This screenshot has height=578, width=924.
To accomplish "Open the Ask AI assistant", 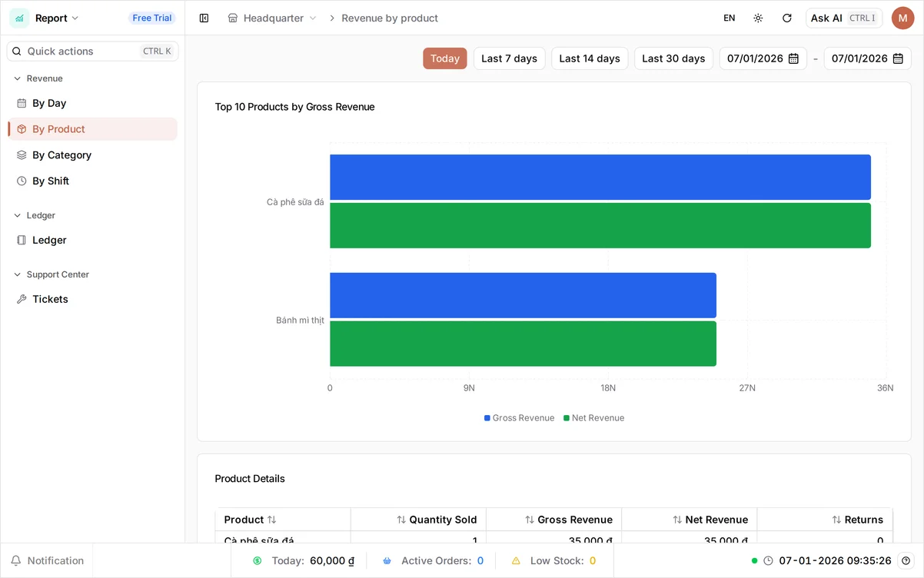I will [x=844, y=18].
